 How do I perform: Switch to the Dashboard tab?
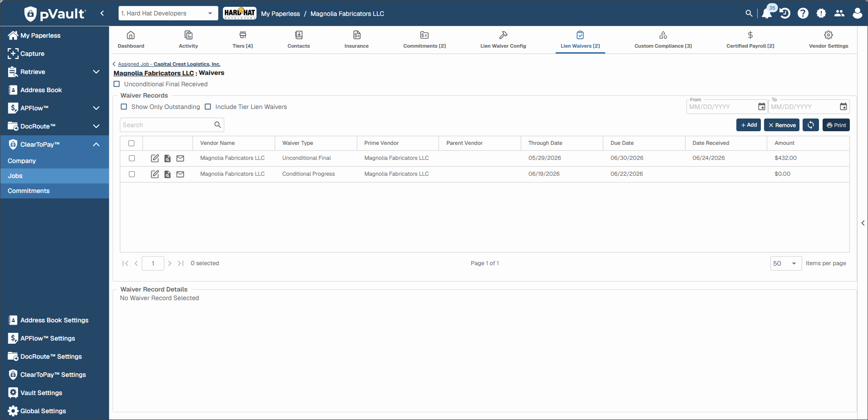(131, 40)
